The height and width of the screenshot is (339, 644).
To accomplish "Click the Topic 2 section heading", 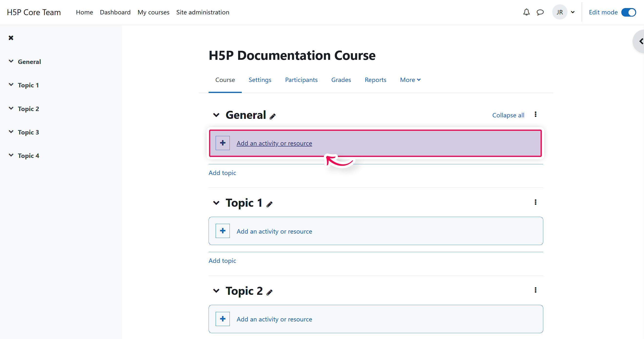I will tap(244, 291).
